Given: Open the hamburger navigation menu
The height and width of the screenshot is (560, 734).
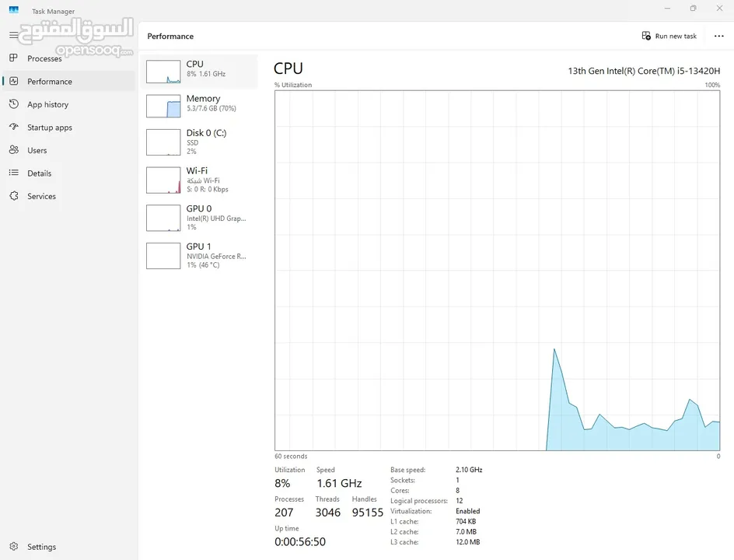Looking at the screenshot, I should (13, 35).
